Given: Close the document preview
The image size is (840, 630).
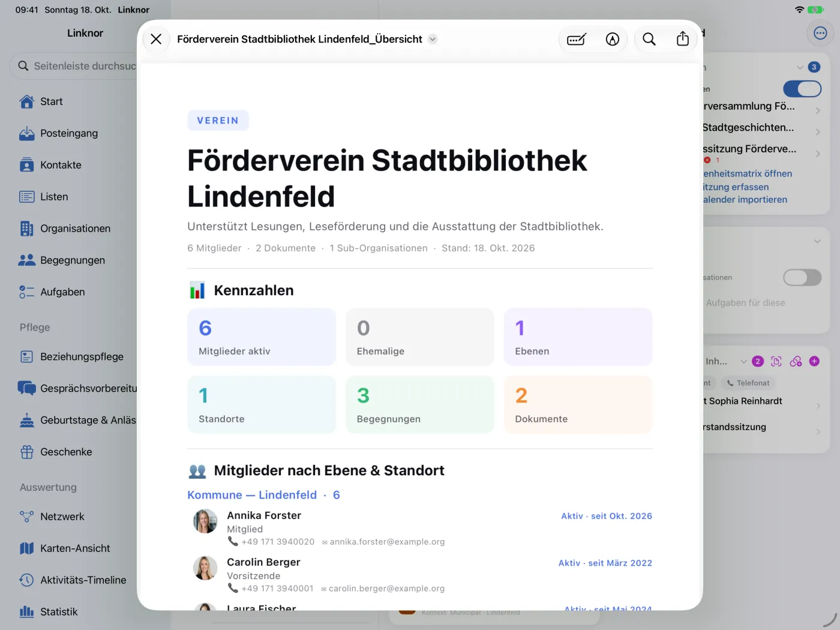Looking at the screenshot, I should coord(156,39).
